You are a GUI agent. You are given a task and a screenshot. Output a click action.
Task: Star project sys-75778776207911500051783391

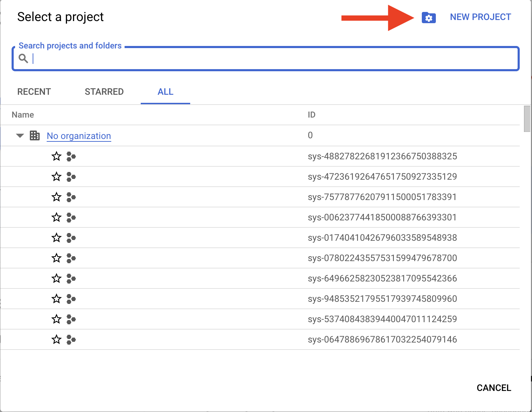pos(56,197)
